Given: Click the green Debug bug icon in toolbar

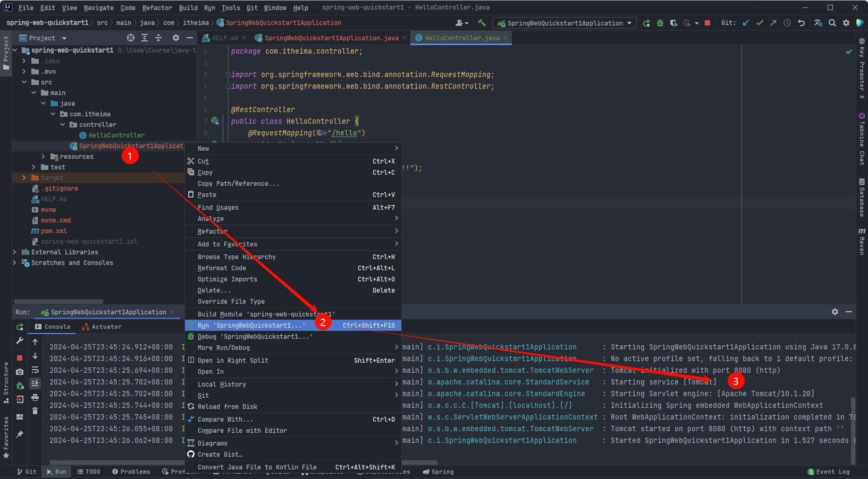Looking at the screenshot, I should [660, 23].
